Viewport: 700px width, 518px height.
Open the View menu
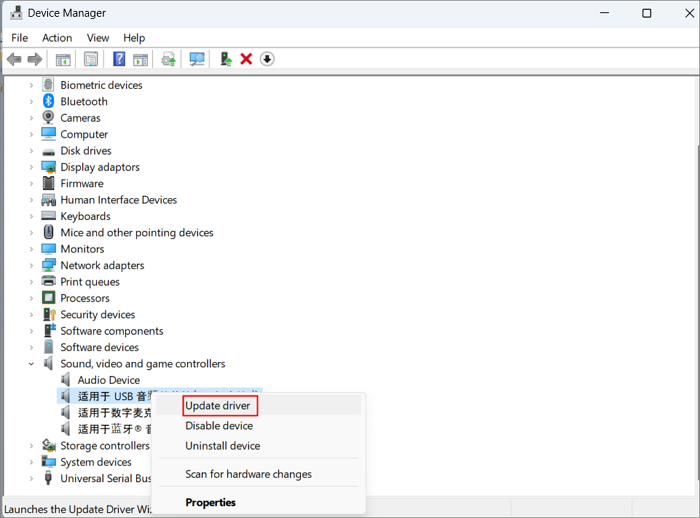[x=98, y=38]
